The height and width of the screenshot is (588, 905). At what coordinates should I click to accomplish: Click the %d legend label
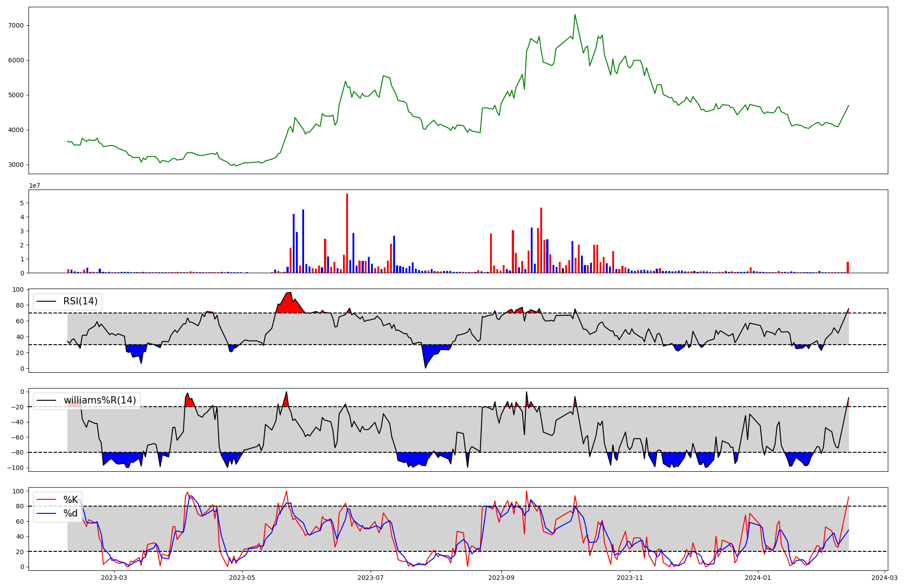click(x=71, y=513)
